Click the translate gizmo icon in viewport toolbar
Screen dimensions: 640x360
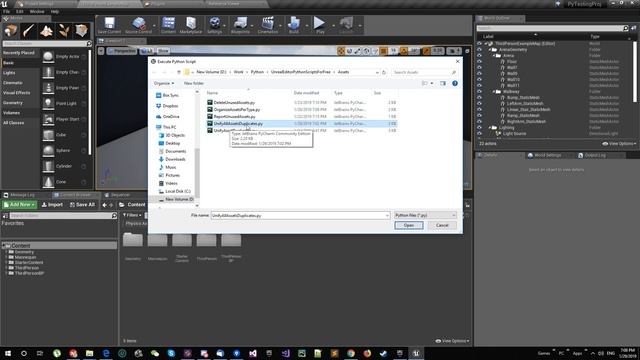pyautogui.click(x=341, y=51)
